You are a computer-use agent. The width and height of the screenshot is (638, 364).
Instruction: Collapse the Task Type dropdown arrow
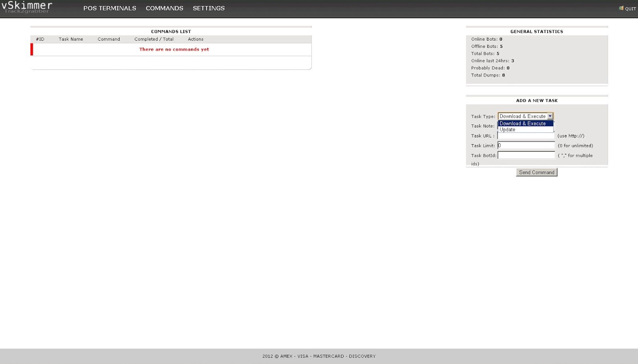coord(550,116)
